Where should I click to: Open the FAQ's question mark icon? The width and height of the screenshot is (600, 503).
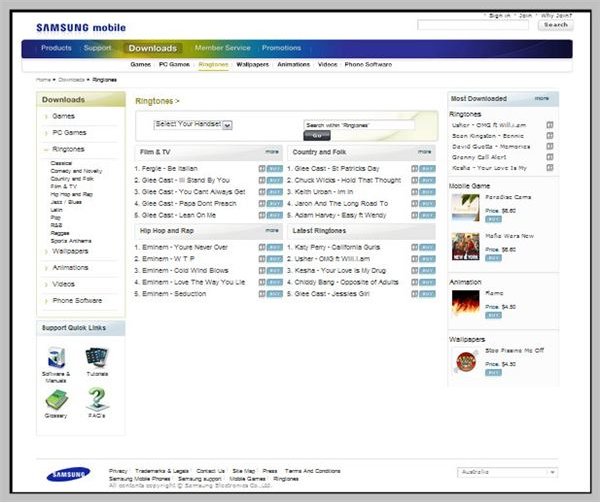(x=97, y=399)
